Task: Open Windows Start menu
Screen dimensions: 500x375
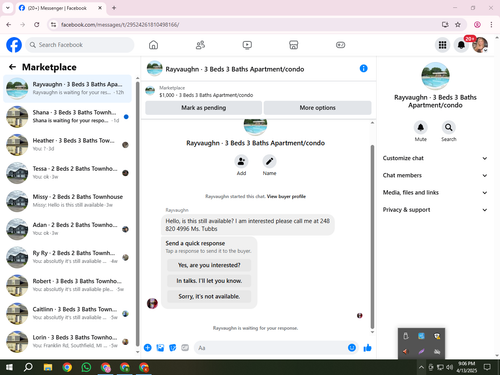Action: 9,367
